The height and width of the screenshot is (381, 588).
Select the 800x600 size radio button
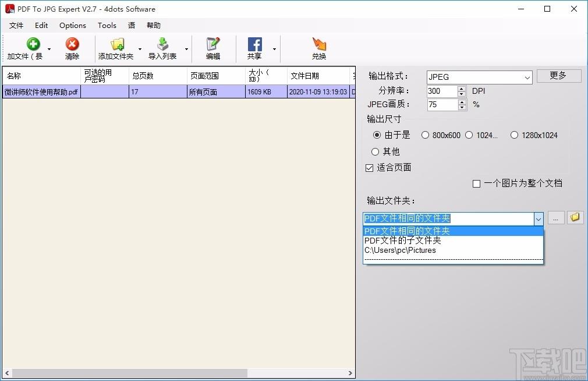click(425, 135)
